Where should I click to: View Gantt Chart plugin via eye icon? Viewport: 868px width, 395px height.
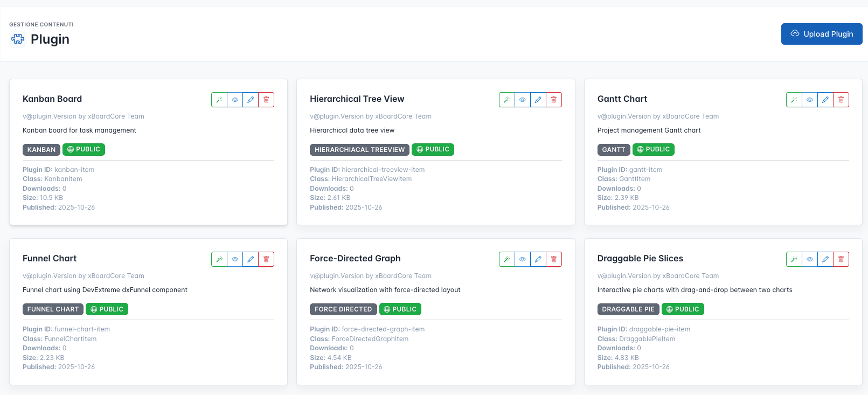tap(810, 100)
